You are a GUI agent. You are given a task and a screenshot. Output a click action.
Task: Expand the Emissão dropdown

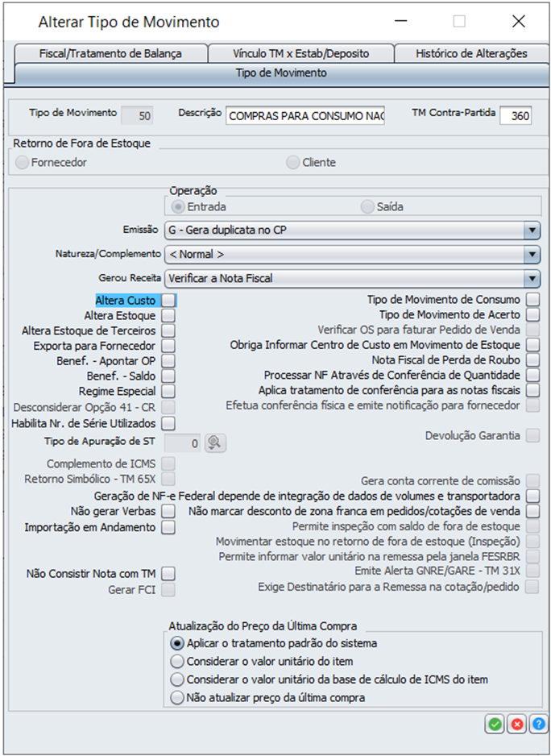point(532,231)
